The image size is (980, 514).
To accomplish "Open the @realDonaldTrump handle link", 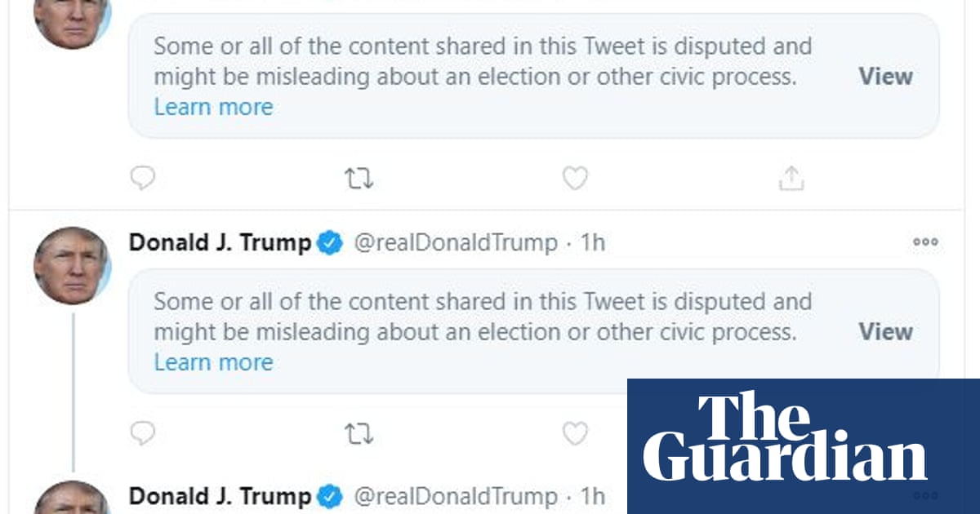I will click(457, 242).
